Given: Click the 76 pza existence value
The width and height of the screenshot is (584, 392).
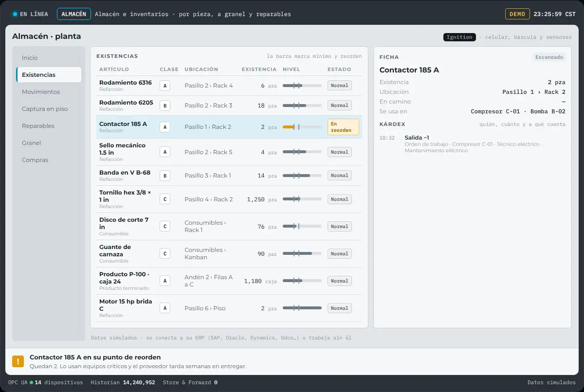Looking at the screenshot, I should coord(267,227).
